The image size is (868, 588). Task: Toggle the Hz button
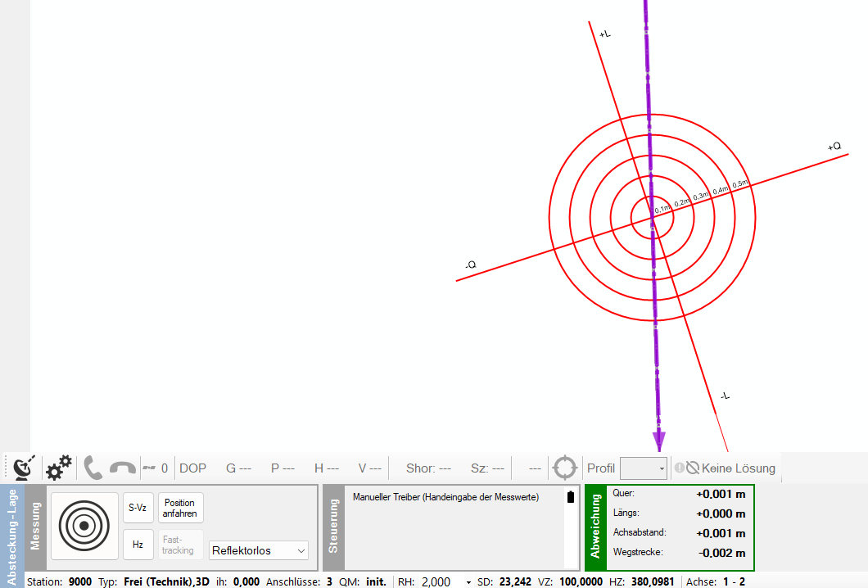point(138,545)
